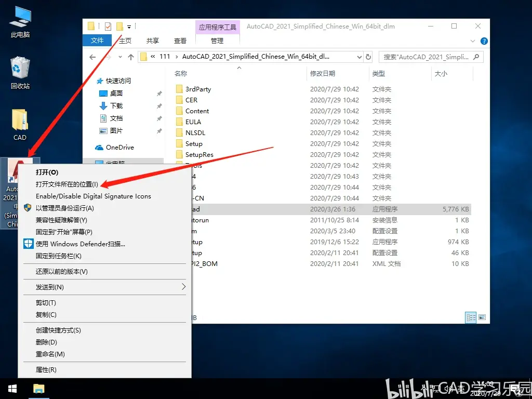Click the SetupRes folder icon
Viewport: 532px width, 399px height.
179,154
